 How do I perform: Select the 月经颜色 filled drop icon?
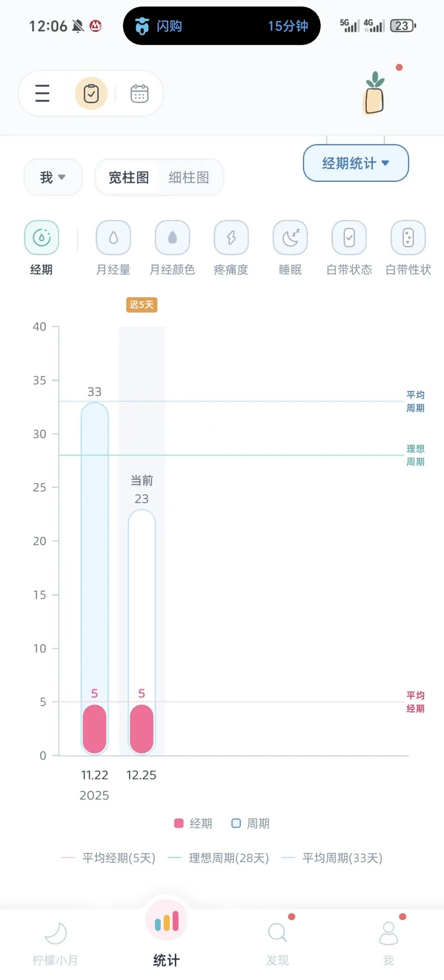point(172,237)
